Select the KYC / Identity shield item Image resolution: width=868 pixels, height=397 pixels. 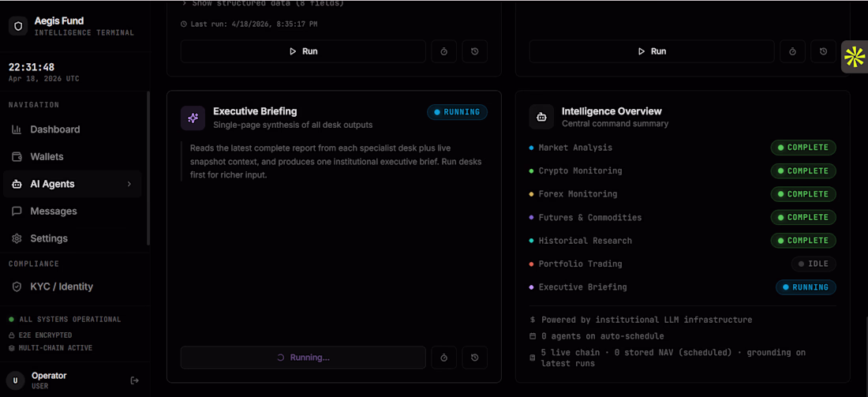61,287
